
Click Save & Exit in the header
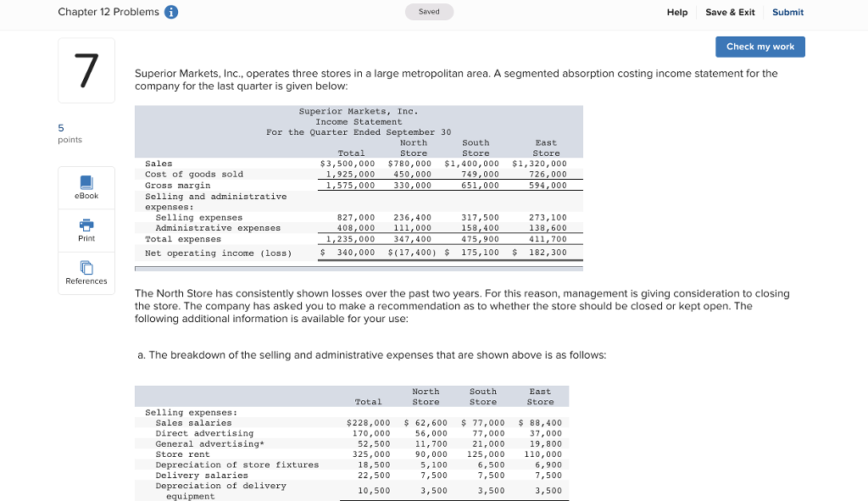tap(730, 12)
